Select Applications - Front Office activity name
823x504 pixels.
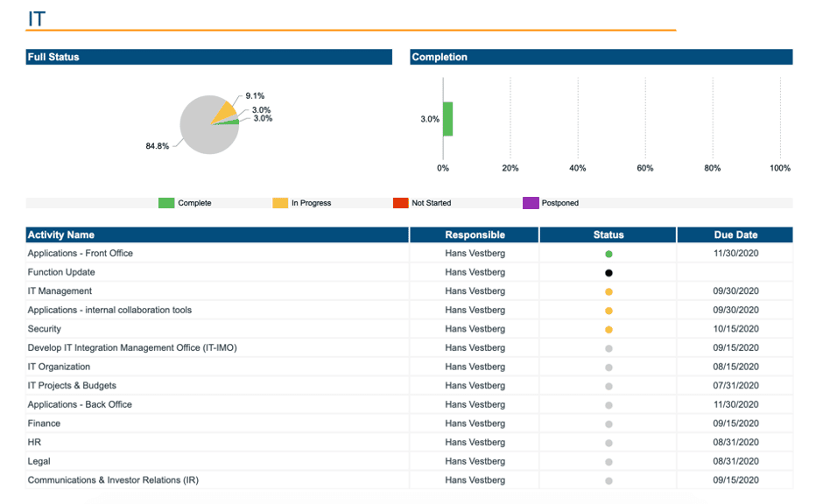coord(81,253)
